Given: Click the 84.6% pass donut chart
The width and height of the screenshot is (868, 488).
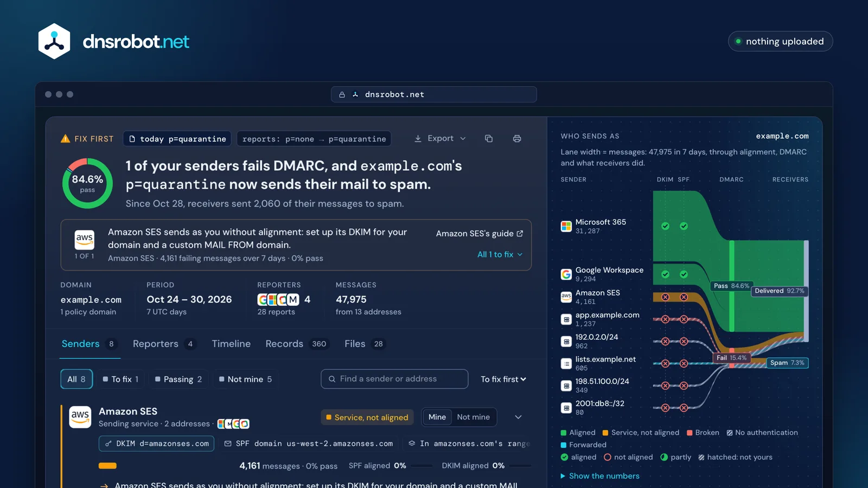Looking at the screenshot, I should pos(87,183).
